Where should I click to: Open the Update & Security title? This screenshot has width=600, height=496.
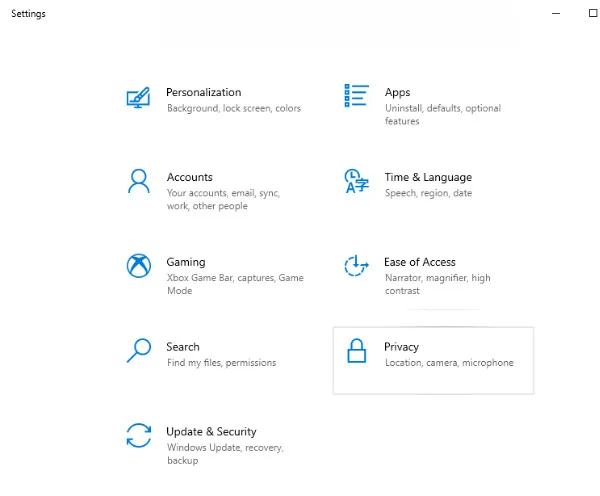211,432
